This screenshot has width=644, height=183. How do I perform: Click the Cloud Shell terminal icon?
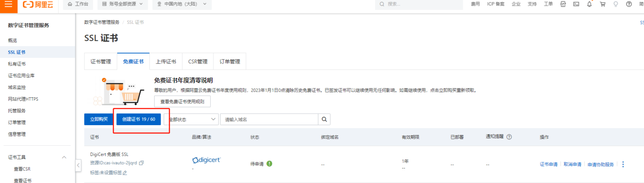pos(576,4)
